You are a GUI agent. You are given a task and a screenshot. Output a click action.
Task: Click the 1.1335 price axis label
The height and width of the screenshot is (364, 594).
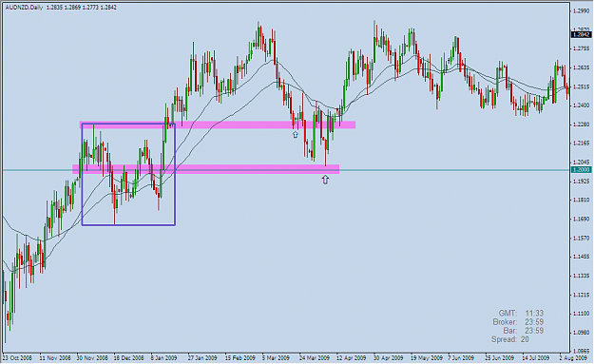(x=582, y=276)
